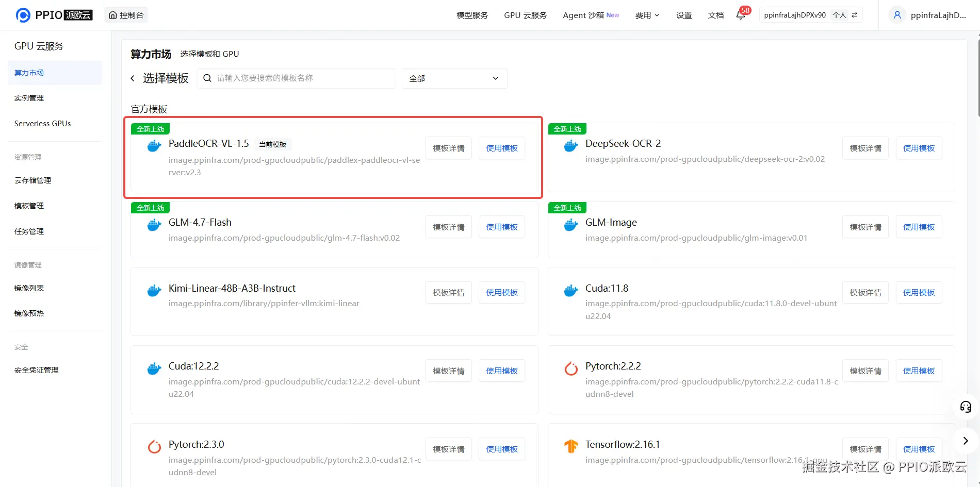Screen dimensions: 980x487
Task: Open the GPU 云服务 top menu
Action: (525, 15)
